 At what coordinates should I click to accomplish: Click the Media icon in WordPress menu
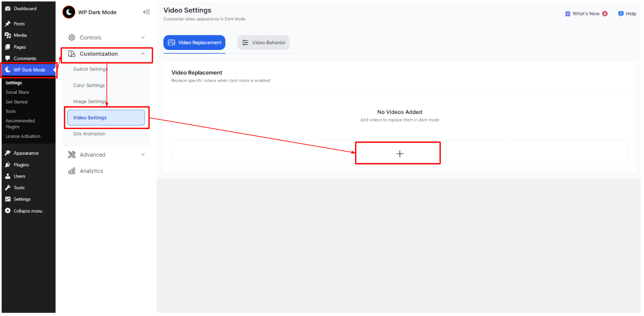pos(8,35)
